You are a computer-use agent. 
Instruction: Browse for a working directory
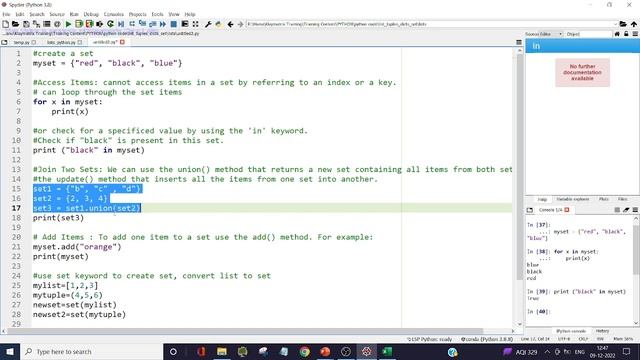(623, 24)
